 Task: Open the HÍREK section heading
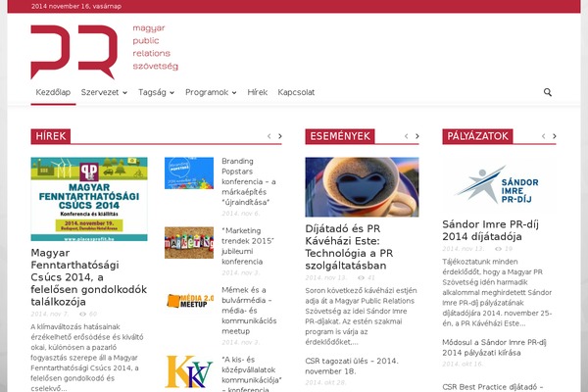click(51, 136)
